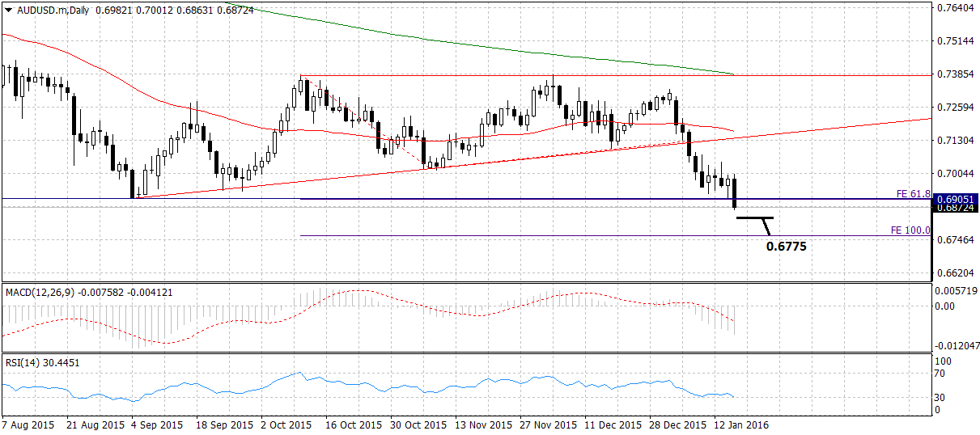
Task: Click the last black candlestick on chart
Action: coord(735,193)
